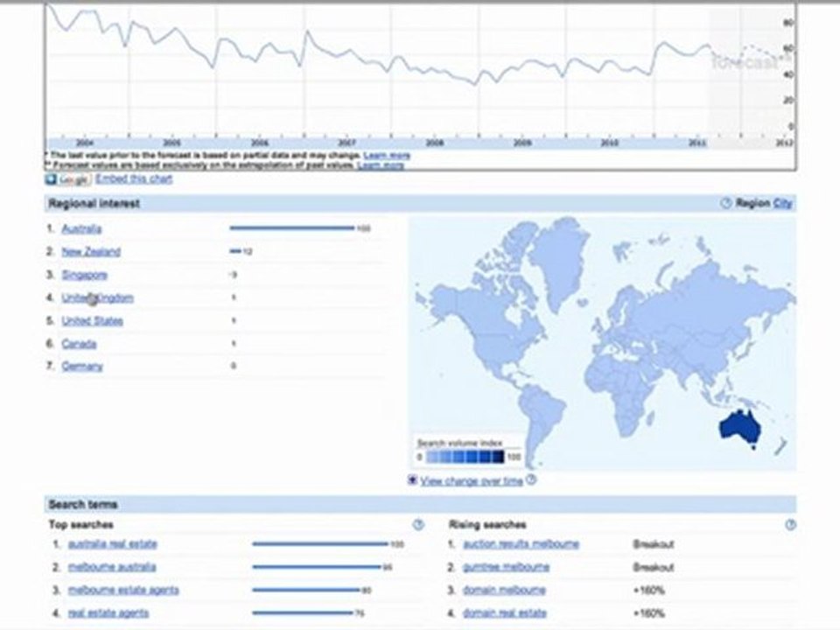This screenshot has width=840, height=630.
Task: Click the New Zealand interest bar showing 12
Action: (x=235, y=251)
